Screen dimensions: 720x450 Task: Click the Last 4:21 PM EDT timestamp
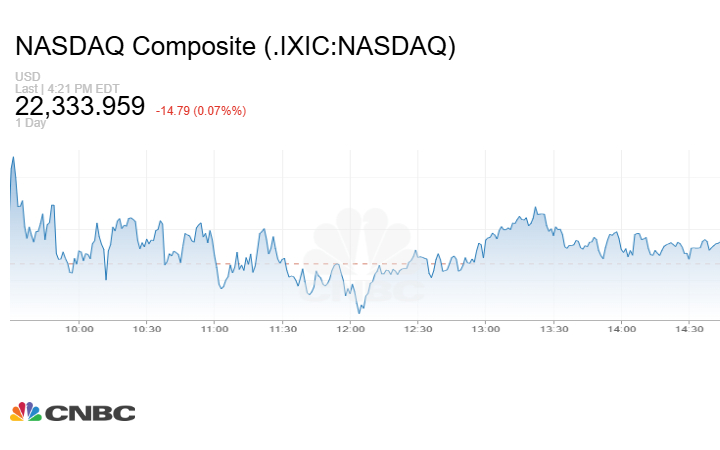coord(67,88)
